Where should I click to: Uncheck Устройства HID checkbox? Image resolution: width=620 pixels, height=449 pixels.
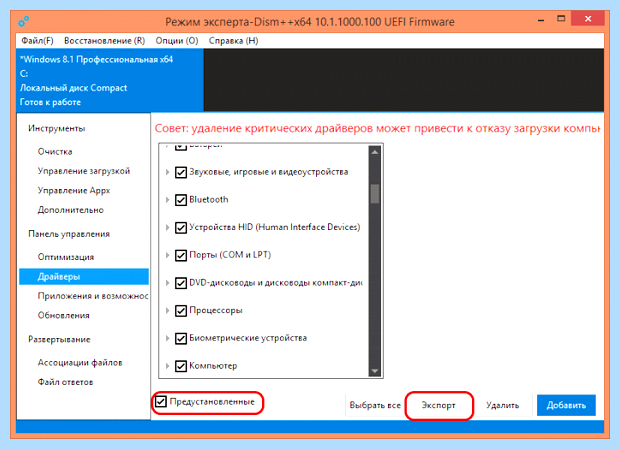181,228
